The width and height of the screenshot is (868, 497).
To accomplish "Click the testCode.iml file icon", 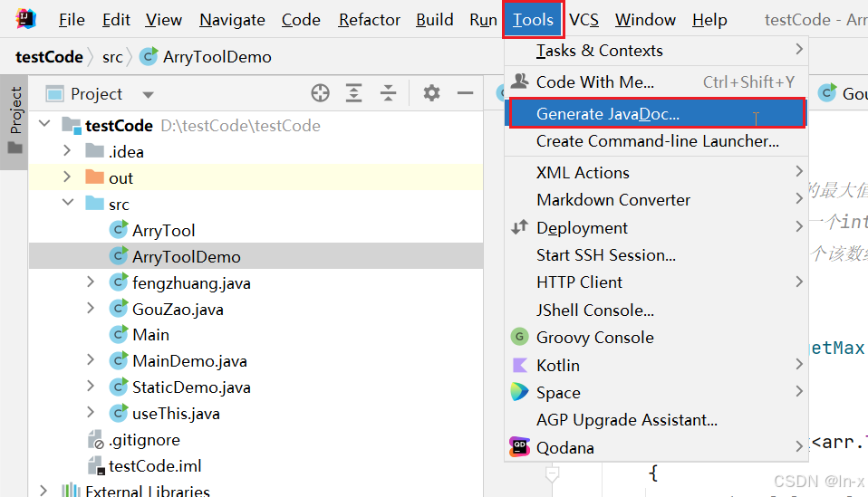I will point(96,465).
